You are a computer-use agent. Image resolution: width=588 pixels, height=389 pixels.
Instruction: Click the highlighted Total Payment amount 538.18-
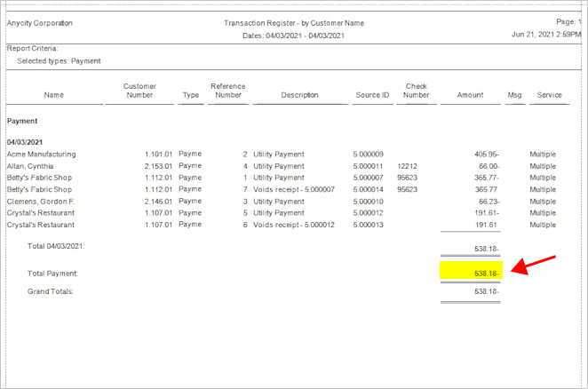487,274
